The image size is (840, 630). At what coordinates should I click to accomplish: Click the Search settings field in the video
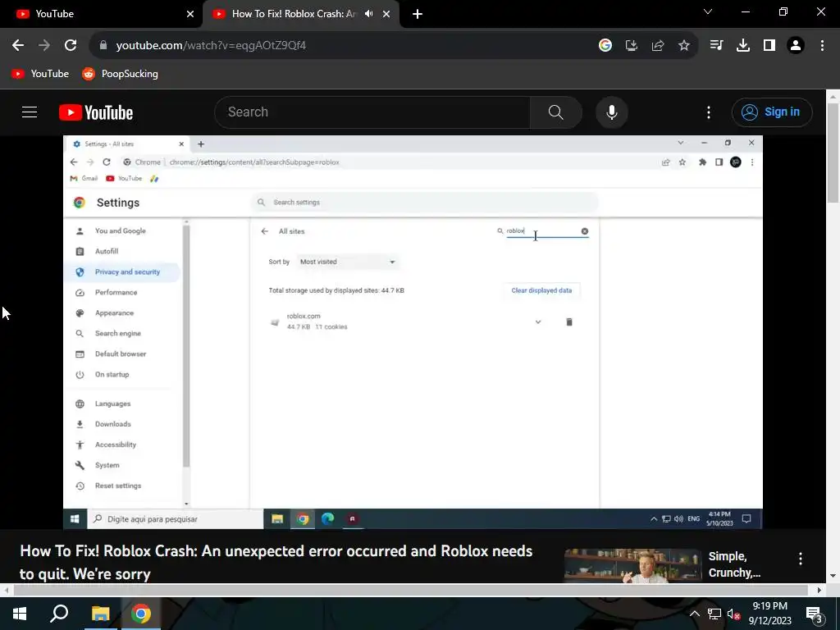(424, 203)
